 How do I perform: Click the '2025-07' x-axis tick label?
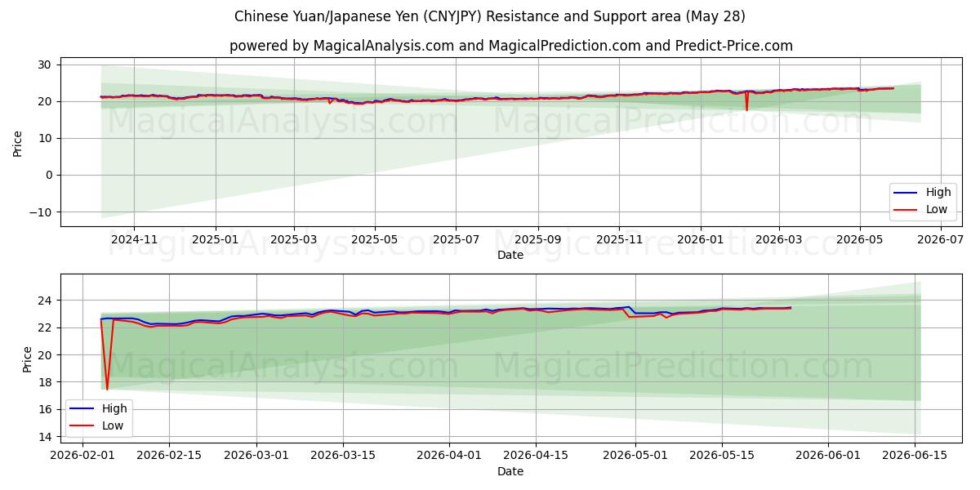click(457, 239)
